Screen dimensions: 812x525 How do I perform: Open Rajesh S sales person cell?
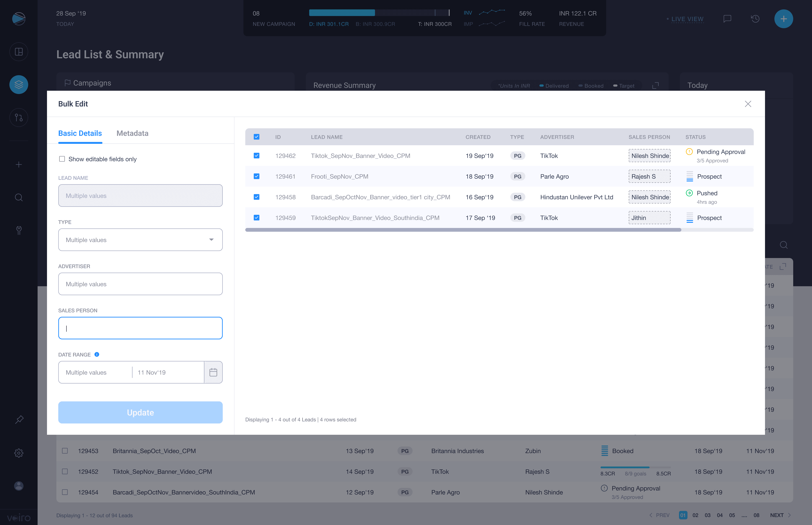(649, 176)
